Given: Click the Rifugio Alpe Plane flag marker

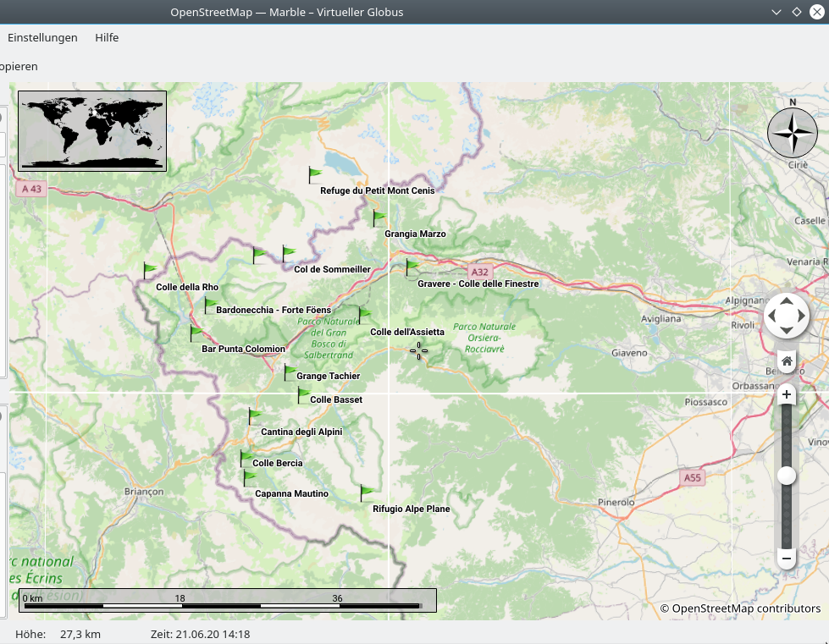Looking at the screenshot, I should click(x=367, y=493).
